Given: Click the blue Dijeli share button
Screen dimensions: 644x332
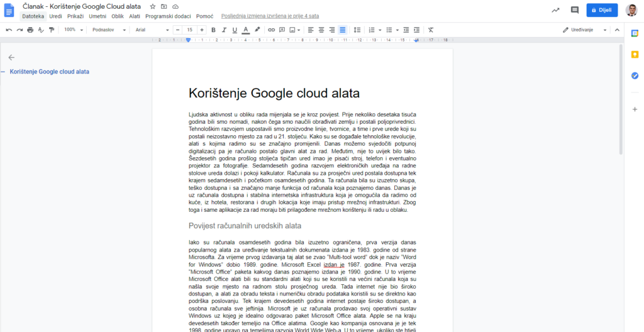Looking at the screenshot, I should 602,10.
